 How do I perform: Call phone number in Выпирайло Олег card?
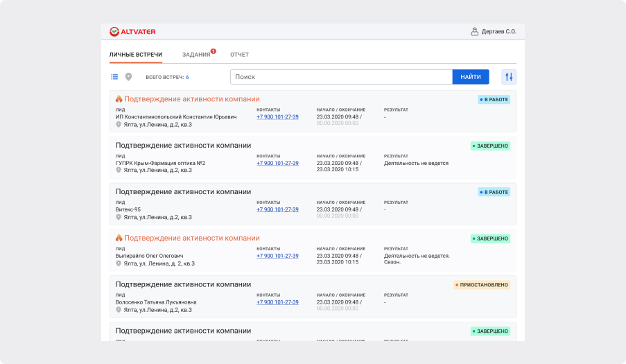[277, 256]
